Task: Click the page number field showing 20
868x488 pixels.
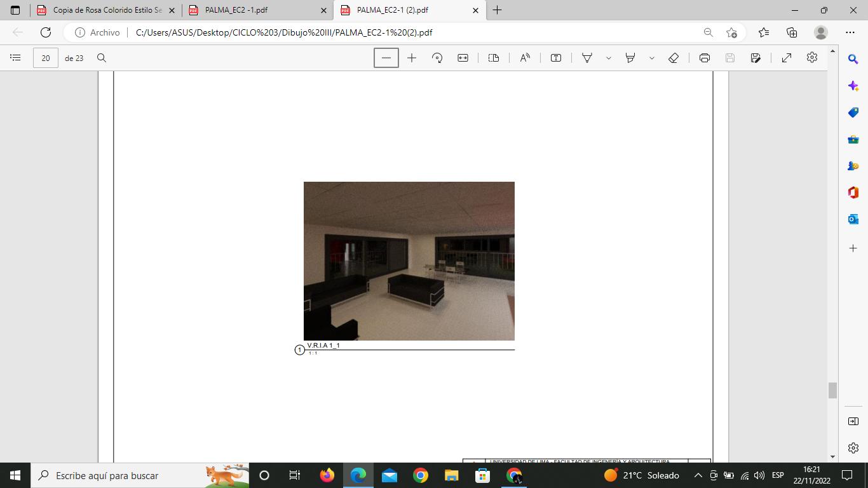Action: pos(46,58)
